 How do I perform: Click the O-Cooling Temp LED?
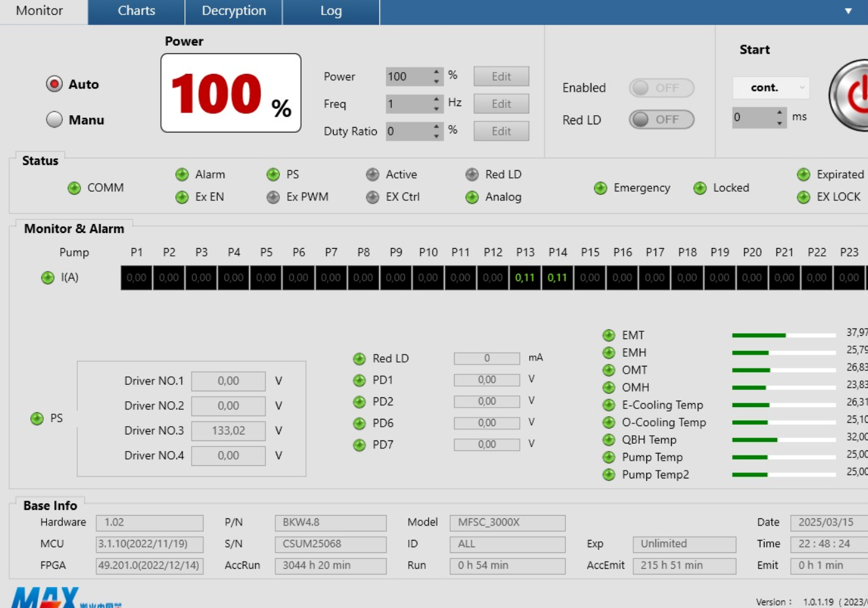[609, 422]
